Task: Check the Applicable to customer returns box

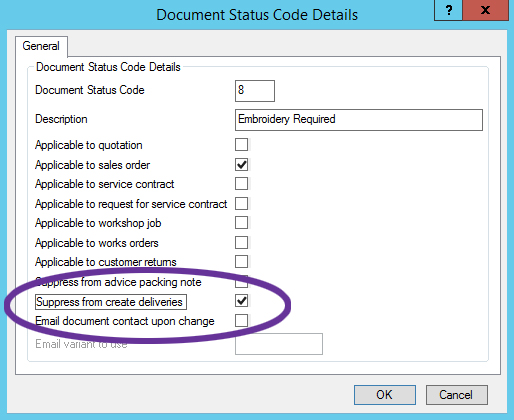Action: click(x=241, y=262)
